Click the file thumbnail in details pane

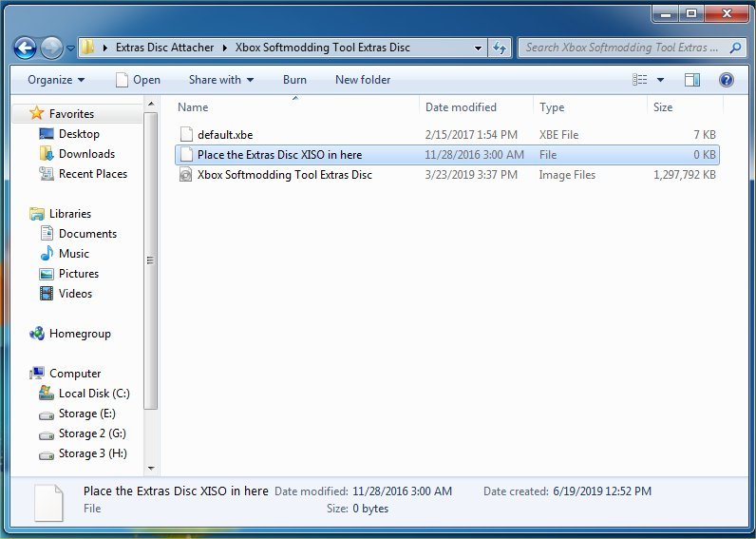48,503
